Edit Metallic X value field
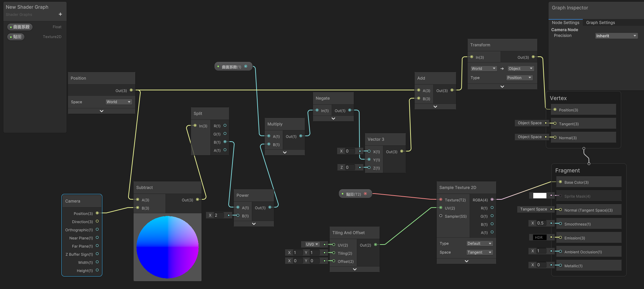This screenshot has height=289, width=644. (x=541, y=265)
